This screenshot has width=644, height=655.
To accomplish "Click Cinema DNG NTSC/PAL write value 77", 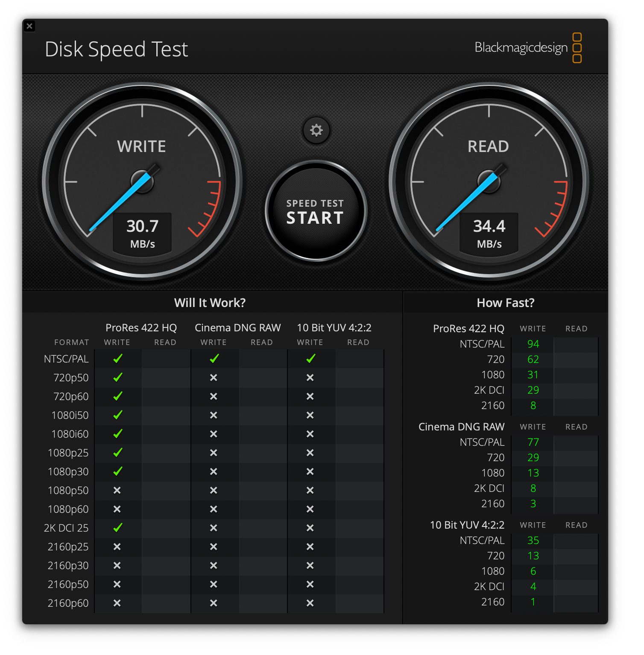I will (x=533, y=442).
